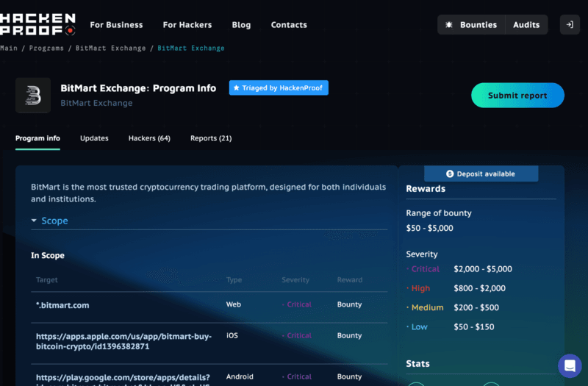Image resolution: width=588 pixels, height=386 pixels.
Task: Click the bug icon beside Bounties
Action: click(449, 25)
